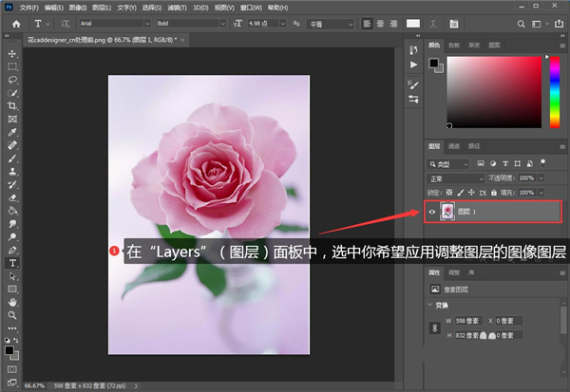The width and height of the screenshot is (570, 392).
Task: Toggle the width-height link constraint
Action: click(434, 328)
